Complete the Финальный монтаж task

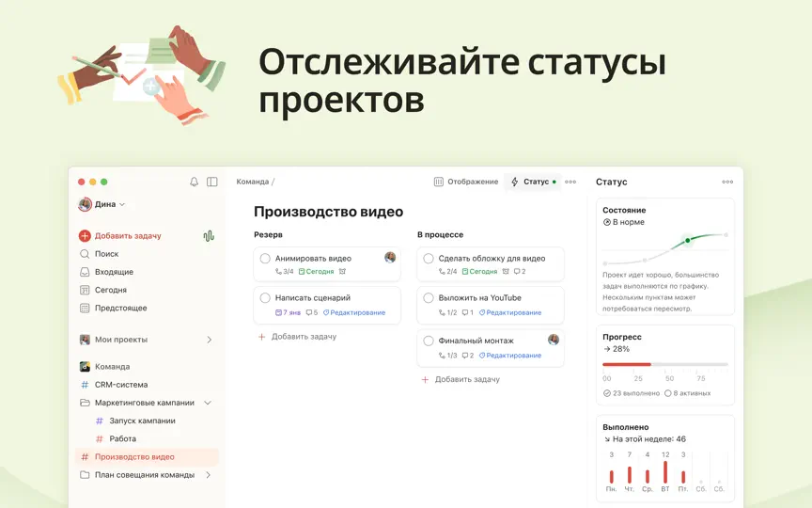pyautogui.click(x=429, y=341)
